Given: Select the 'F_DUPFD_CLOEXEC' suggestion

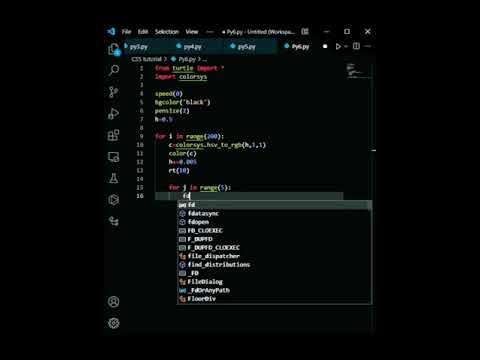Looking at the screenshot, I should click(x=274, y=247).
